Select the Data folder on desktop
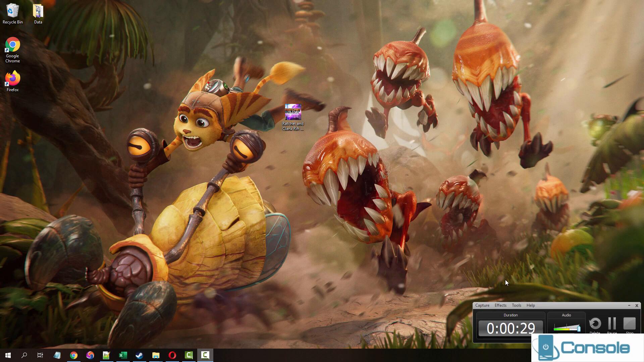 (x=38, y=13)
